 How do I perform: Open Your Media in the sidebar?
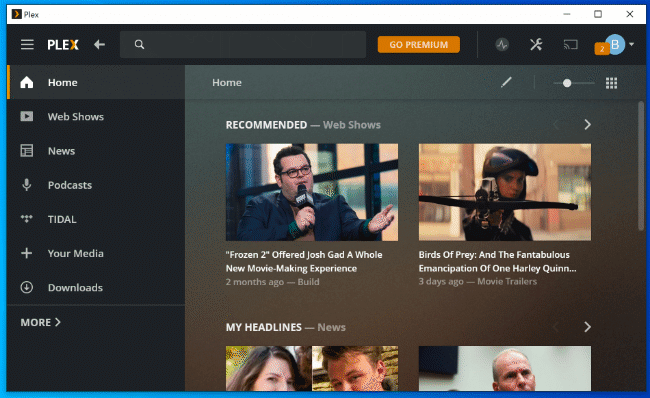96,253
